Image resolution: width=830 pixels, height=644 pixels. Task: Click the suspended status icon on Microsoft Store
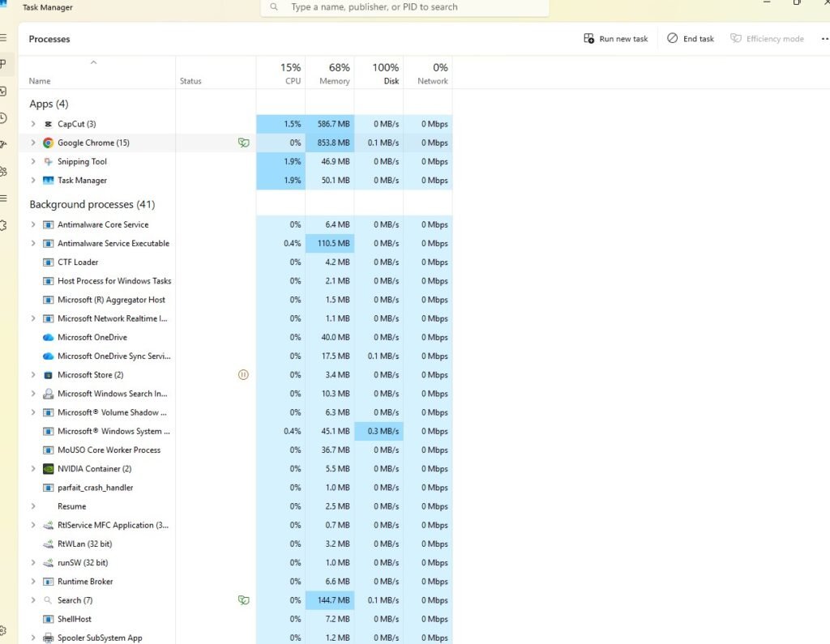(243, 374)
